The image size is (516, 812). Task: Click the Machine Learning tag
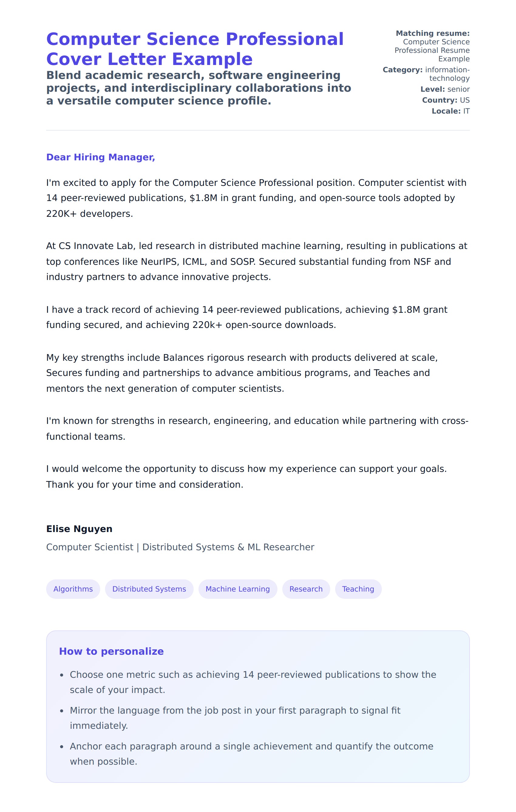[238, 589]
